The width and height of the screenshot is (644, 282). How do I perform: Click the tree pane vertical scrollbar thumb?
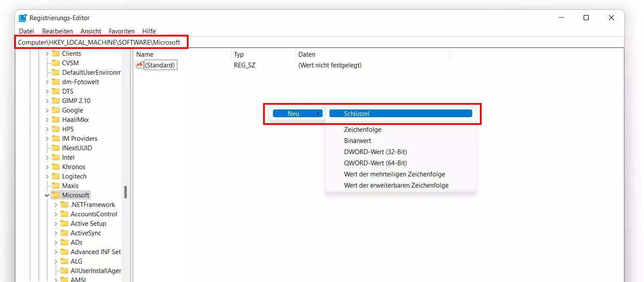pos(126,192)
